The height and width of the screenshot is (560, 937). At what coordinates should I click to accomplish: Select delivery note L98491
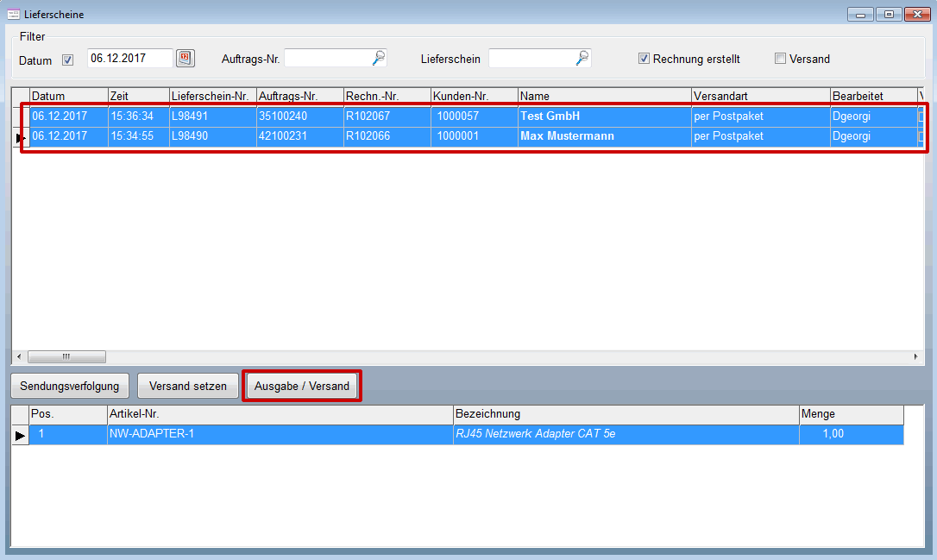(213, 116)
